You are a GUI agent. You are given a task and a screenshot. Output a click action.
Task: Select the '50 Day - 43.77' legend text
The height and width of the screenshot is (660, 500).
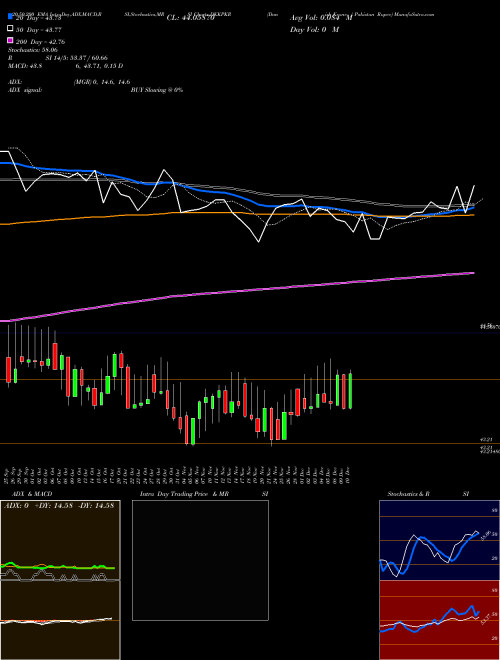(39, 30)
